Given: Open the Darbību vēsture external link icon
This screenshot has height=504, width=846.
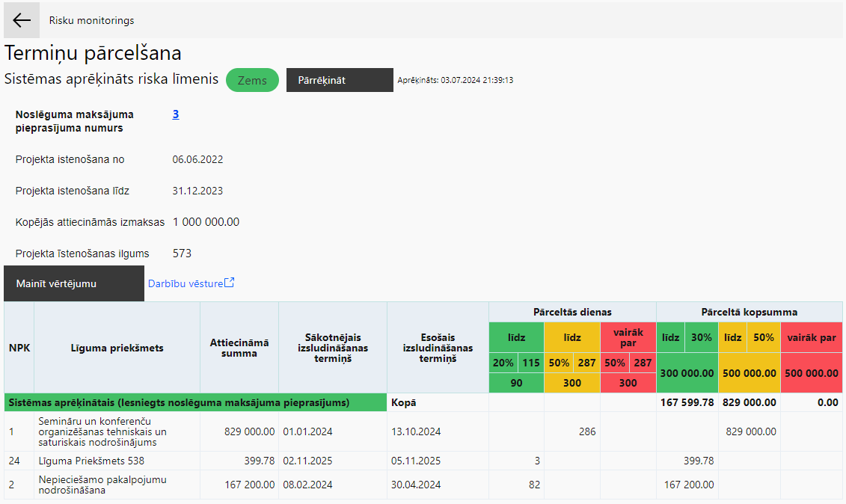Looking at the screenshot, I should pos(230,282).
